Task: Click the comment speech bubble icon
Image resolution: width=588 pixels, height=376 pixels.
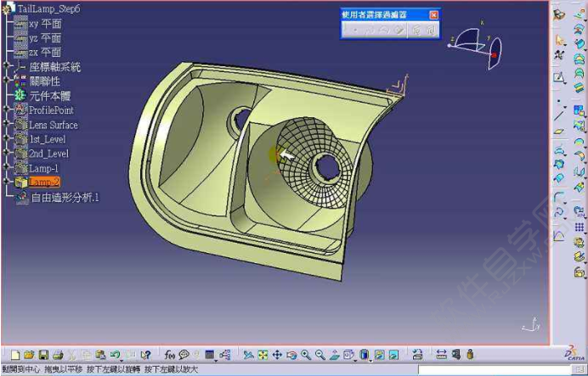Action: pyautogui.click(x=184, y=355)
